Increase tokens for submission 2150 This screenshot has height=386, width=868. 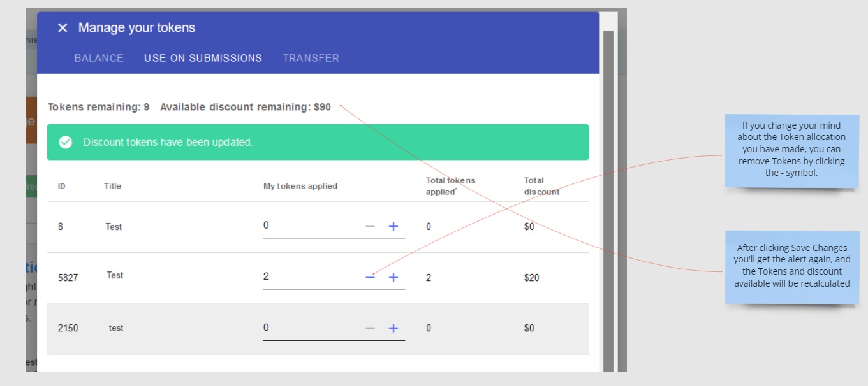tap(394, 329)
